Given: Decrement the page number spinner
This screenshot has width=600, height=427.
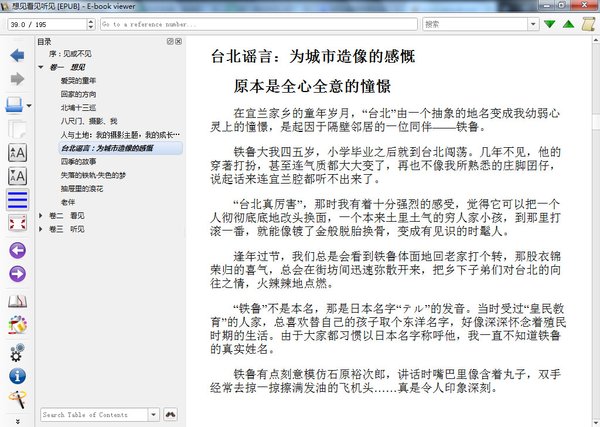Looking at the screenshot, I should [91, 28].
